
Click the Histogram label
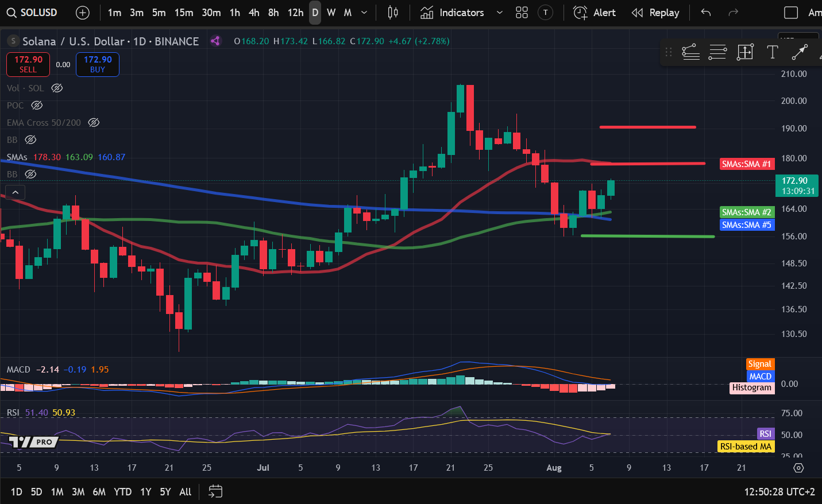coord(752,388)
